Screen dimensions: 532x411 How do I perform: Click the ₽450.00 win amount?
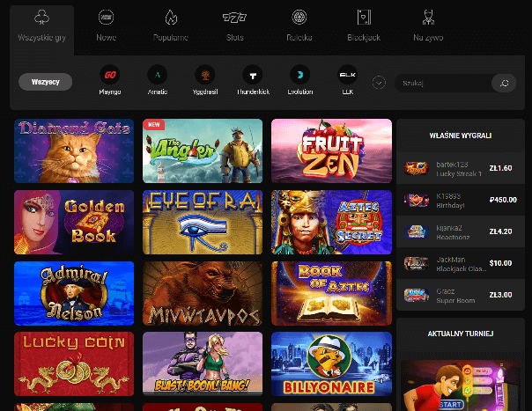click(x=503, y=200)
